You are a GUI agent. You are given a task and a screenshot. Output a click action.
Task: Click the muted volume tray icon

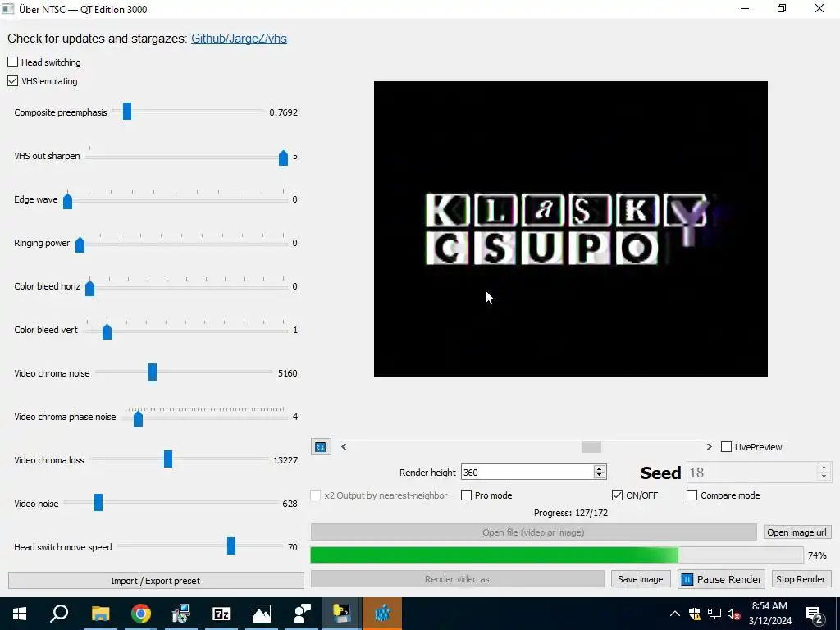[733, 614]
